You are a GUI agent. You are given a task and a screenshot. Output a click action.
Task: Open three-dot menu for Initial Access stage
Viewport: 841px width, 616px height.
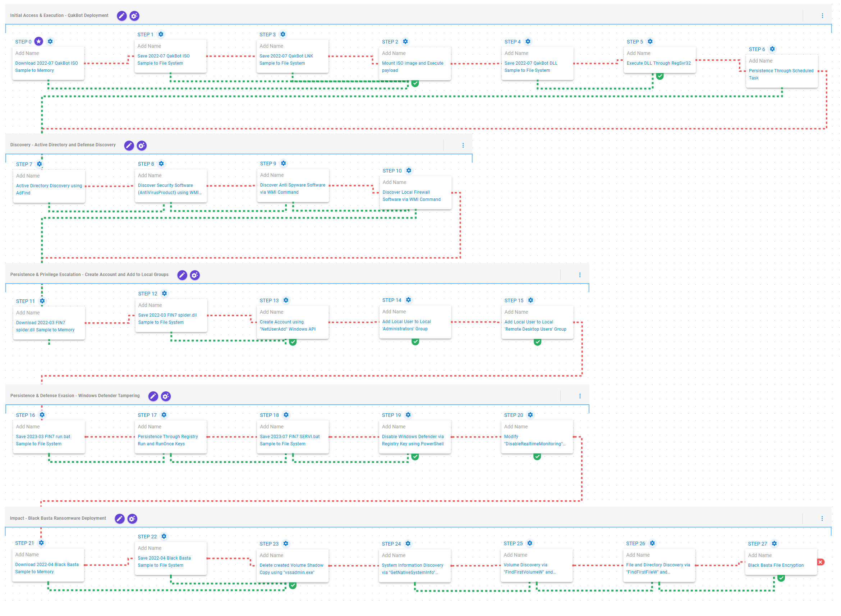[822, 16]
